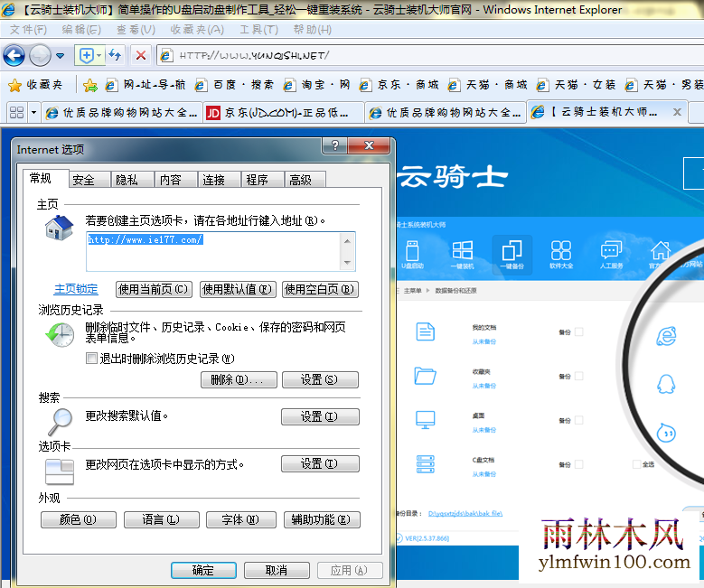This screenshot has height=588, width=704.
Task: Open the 帮助(H) menu
Action: click(x=313, y=30)
